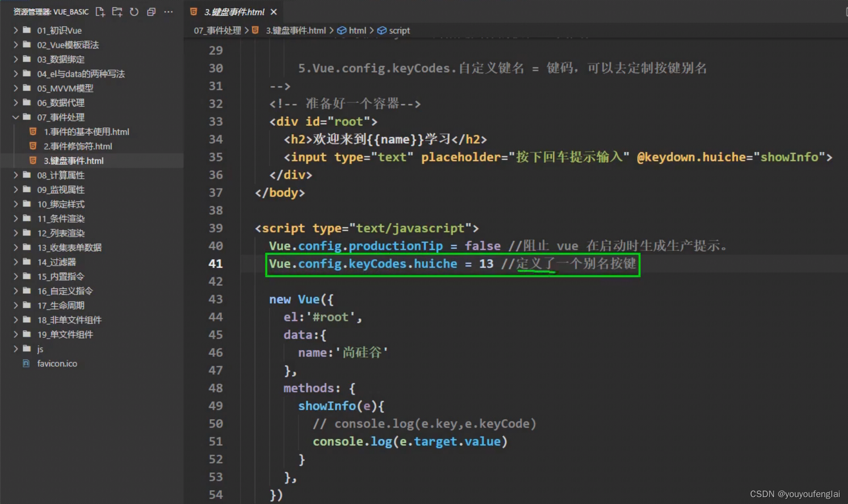Viewport: 848px width, 504px height.
Task: Click the New File icon in explorer header
Action: tap(100, 12)
